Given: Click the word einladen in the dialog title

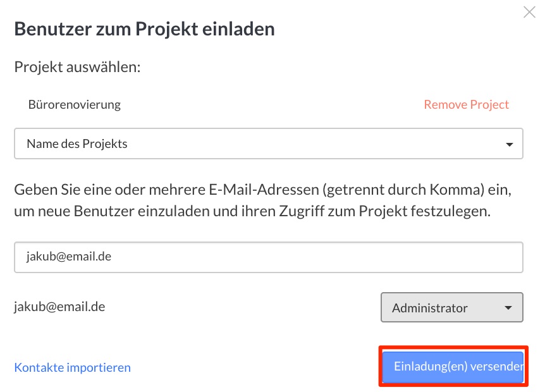Looking at the screenshot, I should (x=238, y=29).
